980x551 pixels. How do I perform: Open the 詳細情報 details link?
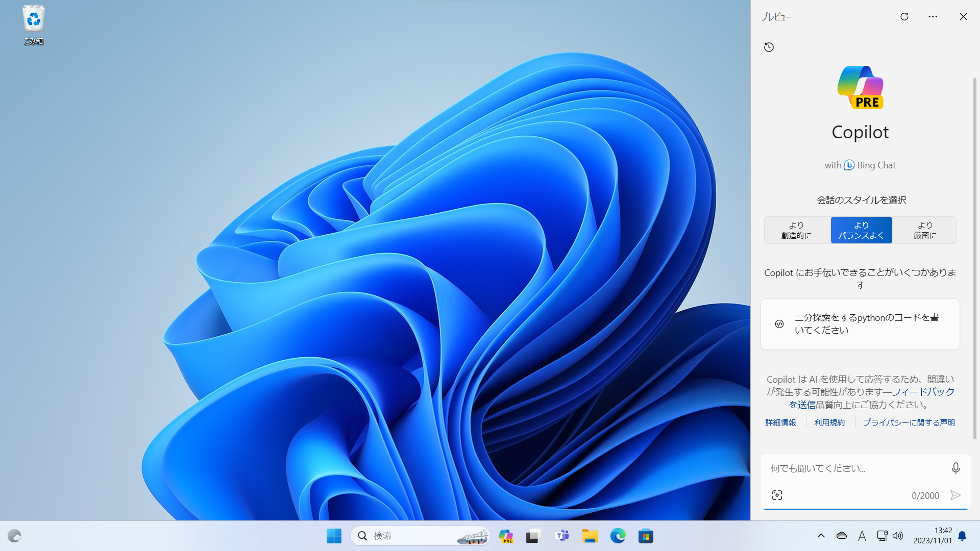pos(780,422)
